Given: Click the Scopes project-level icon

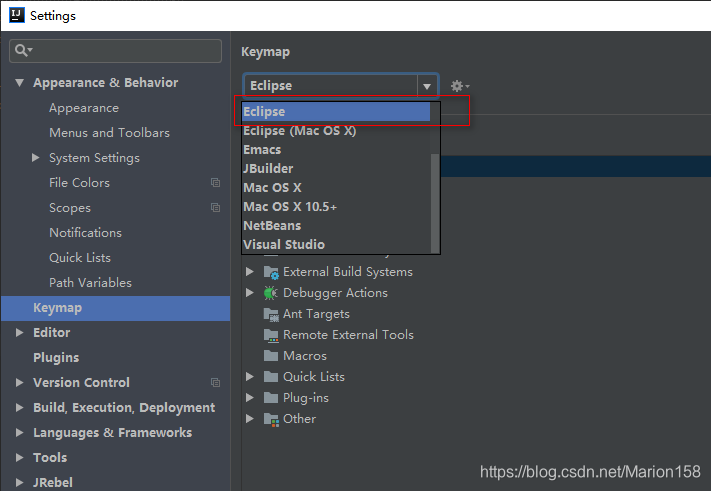Looking at the screenshot, I should point(215,207).
